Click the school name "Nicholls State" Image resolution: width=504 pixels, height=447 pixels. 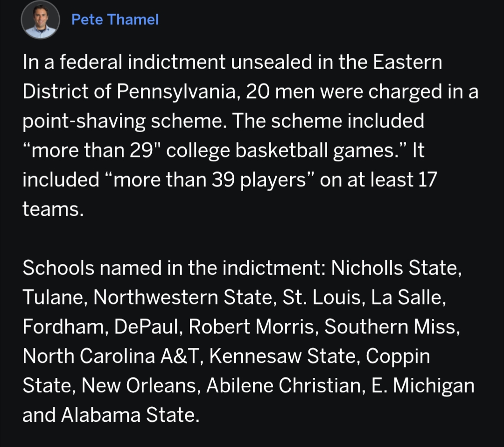pos(396,269)
